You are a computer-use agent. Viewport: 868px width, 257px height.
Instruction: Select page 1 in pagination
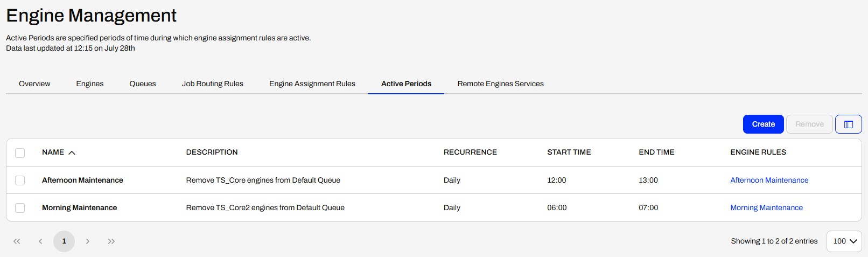[64, 241]
